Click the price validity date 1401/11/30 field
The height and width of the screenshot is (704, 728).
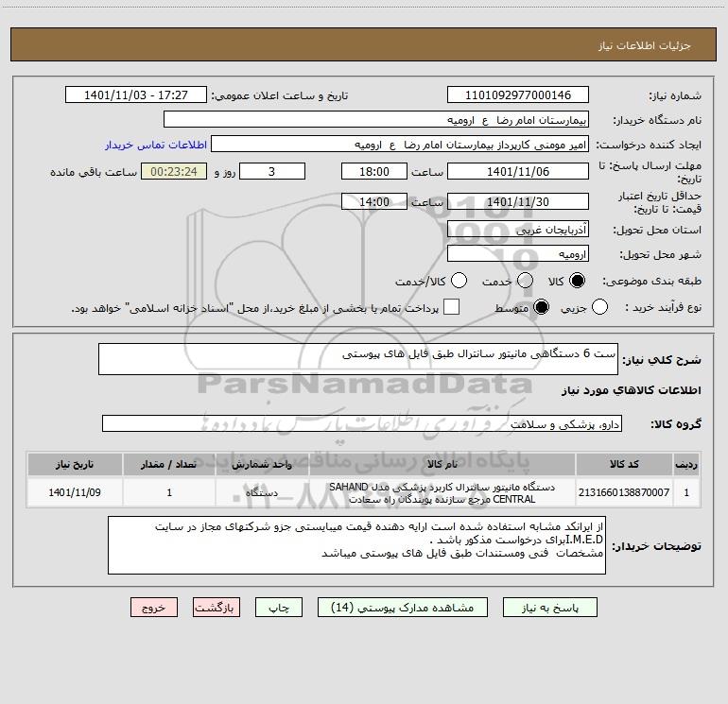(x=518, y=202)
